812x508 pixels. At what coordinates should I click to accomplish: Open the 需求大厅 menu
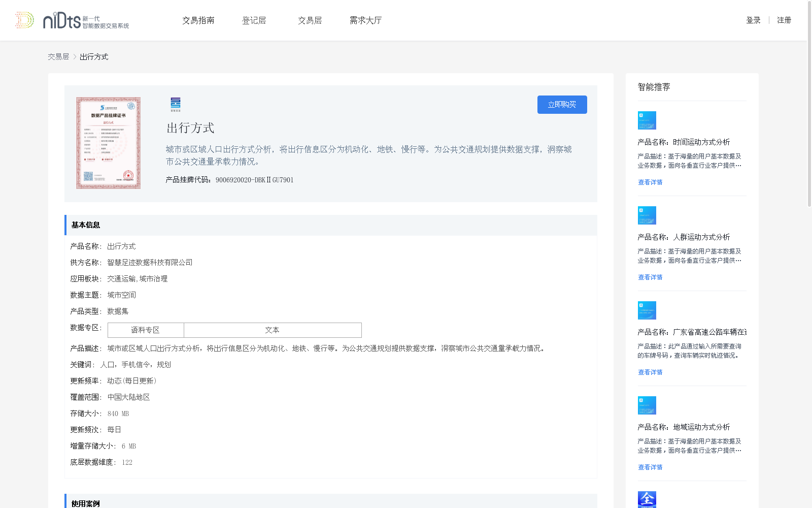[x=365, y=20]
